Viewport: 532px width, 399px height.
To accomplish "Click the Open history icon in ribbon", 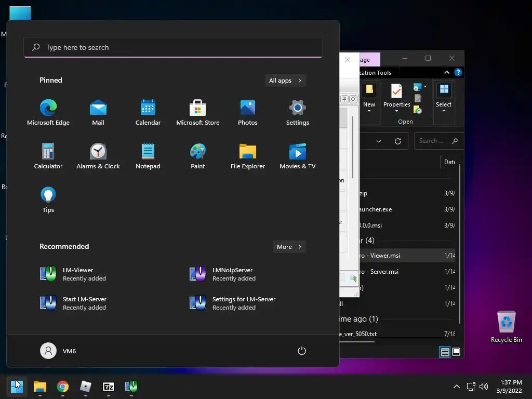I will 418,109.
